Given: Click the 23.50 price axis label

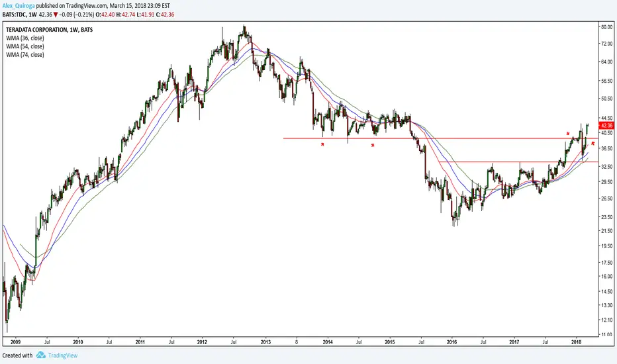Looking at the screenshot, I should (x=607, y=217).
